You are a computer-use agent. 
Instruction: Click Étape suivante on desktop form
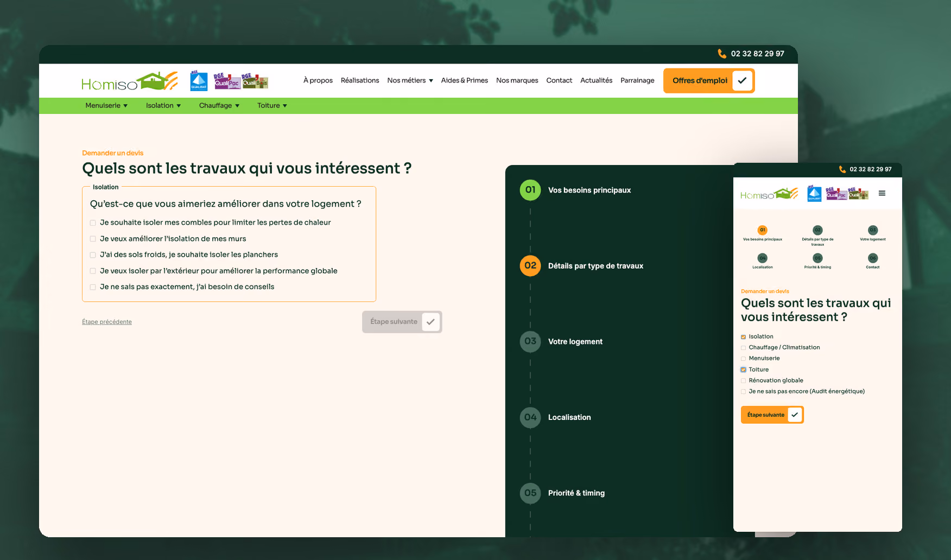[x=402, y=322]
